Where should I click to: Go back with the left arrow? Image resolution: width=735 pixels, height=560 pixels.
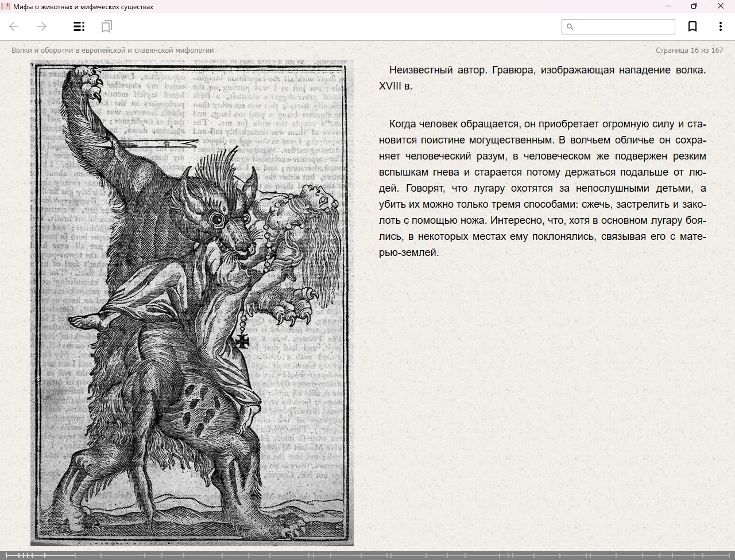(x=14, y=26)
